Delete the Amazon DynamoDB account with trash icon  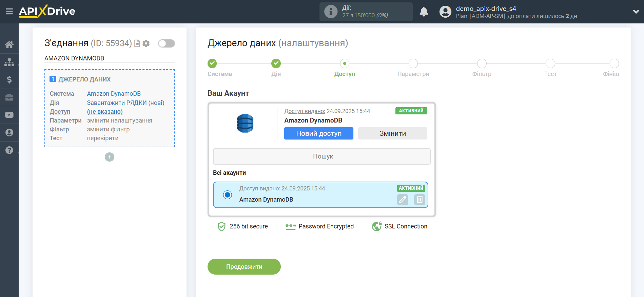[419, 200]
